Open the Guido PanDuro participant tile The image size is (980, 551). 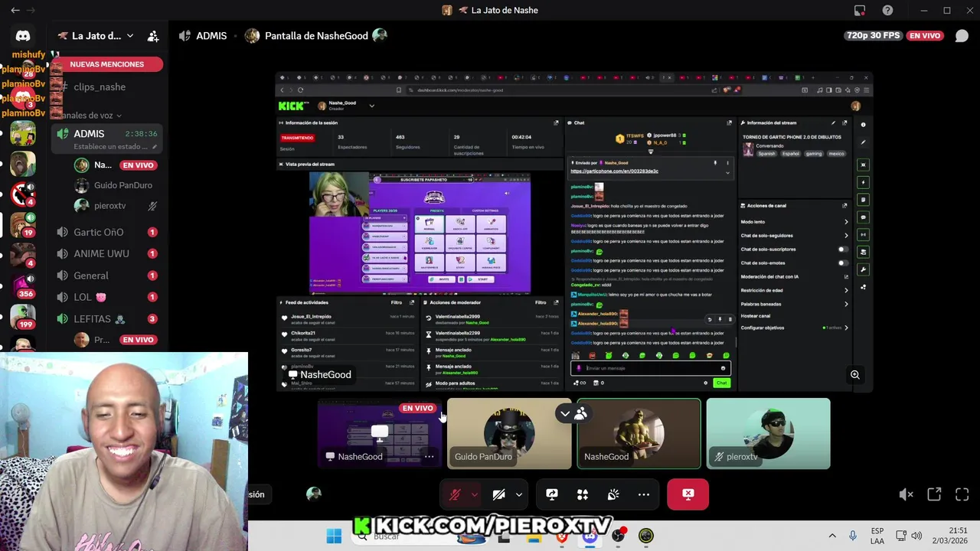509,433
